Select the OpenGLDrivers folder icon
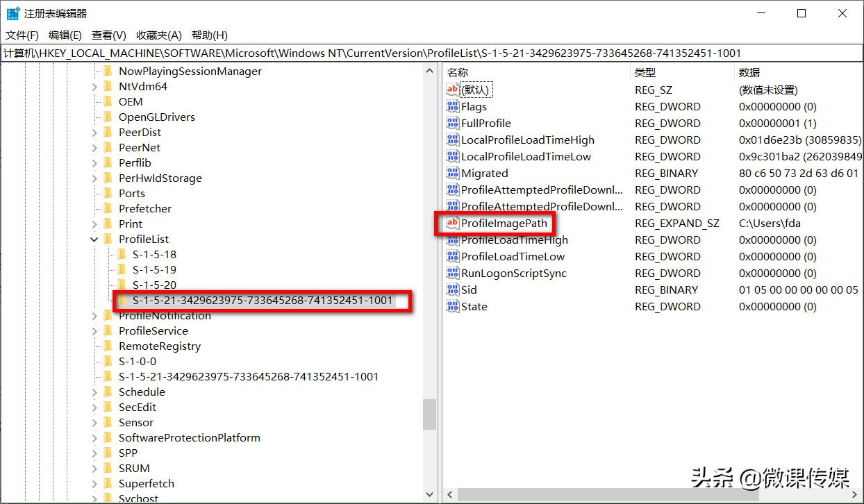 pyautogui.click(x=108, y=117)
